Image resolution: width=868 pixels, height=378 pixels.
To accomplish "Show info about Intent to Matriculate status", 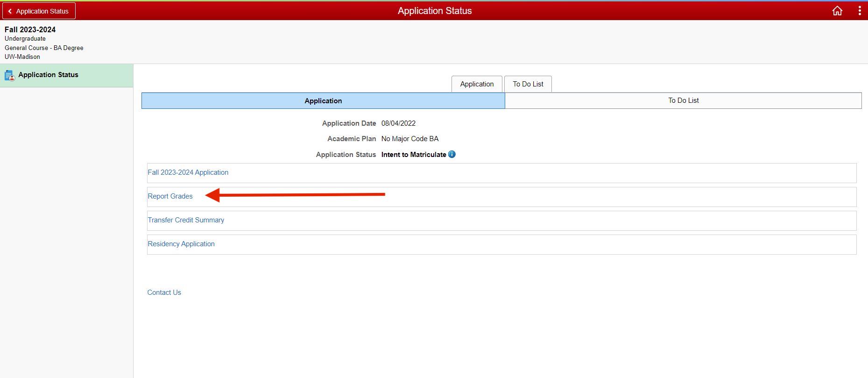I will (452, 154).
